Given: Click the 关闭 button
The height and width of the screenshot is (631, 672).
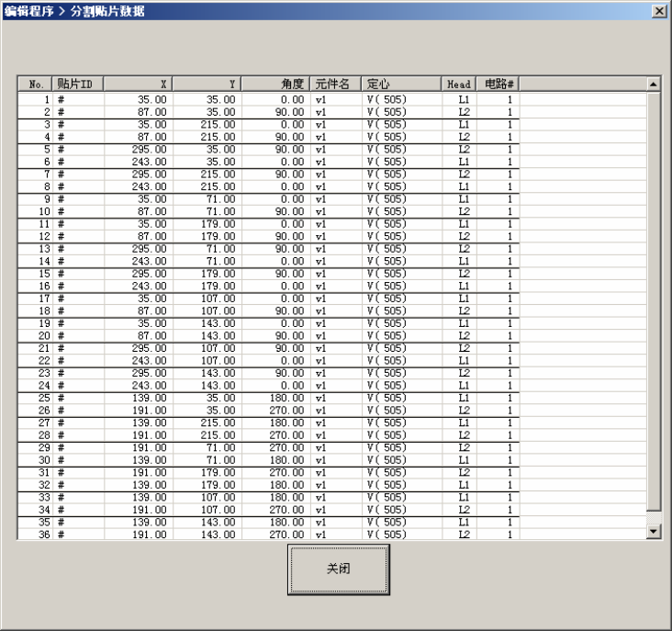Looking at the screenshot, I should tap(338, 569).
